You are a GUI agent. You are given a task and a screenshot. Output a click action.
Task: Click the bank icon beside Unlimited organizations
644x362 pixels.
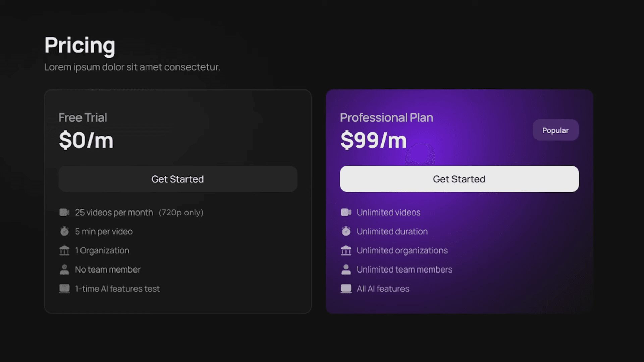[346, 250]
